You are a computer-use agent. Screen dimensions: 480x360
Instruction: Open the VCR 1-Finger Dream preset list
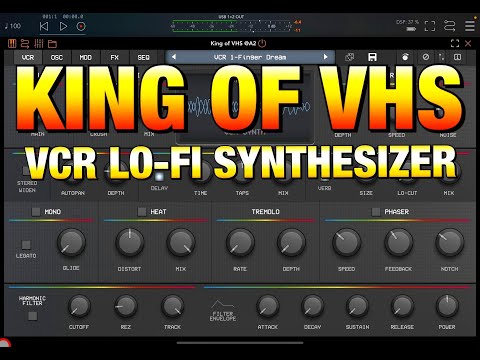250,57
